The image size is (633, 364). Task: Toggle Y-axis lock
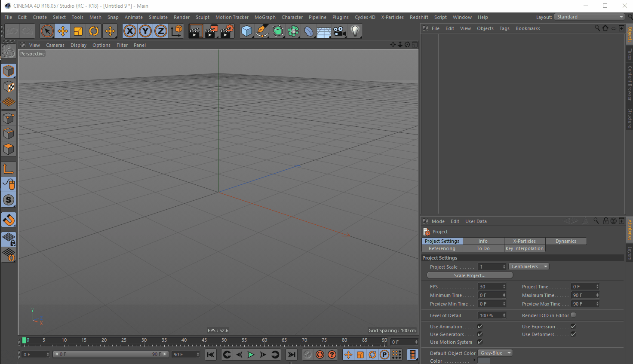(145, 31)
